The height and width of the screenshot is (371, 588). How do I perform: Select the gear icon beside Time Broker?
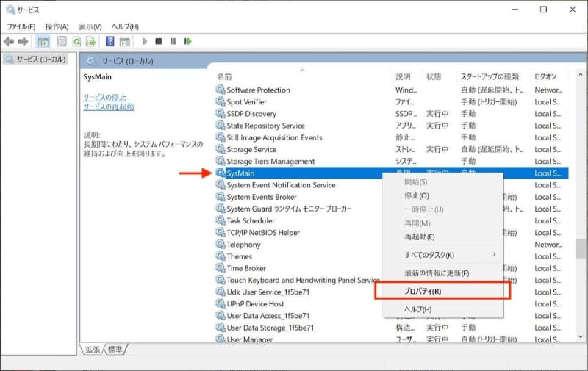coord(220,268)
